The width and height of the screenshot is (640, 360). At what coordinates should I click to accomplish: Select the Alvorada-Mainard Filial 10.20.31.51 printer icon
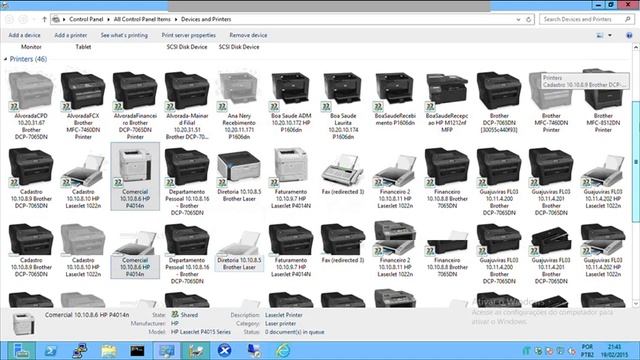coord(187,91)
